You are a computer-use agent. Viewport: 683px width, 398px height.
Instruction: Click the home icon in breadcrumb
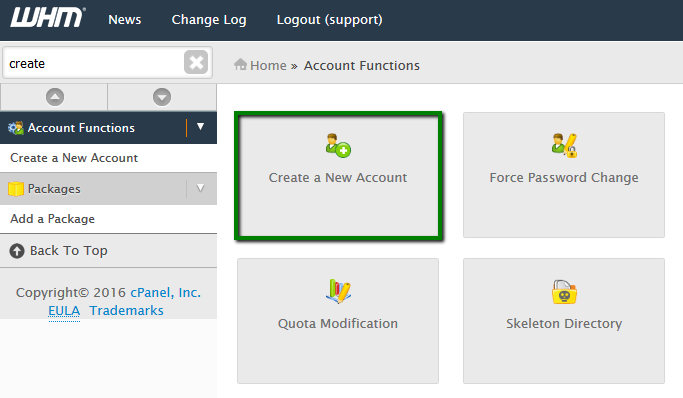tap(240, 64)
